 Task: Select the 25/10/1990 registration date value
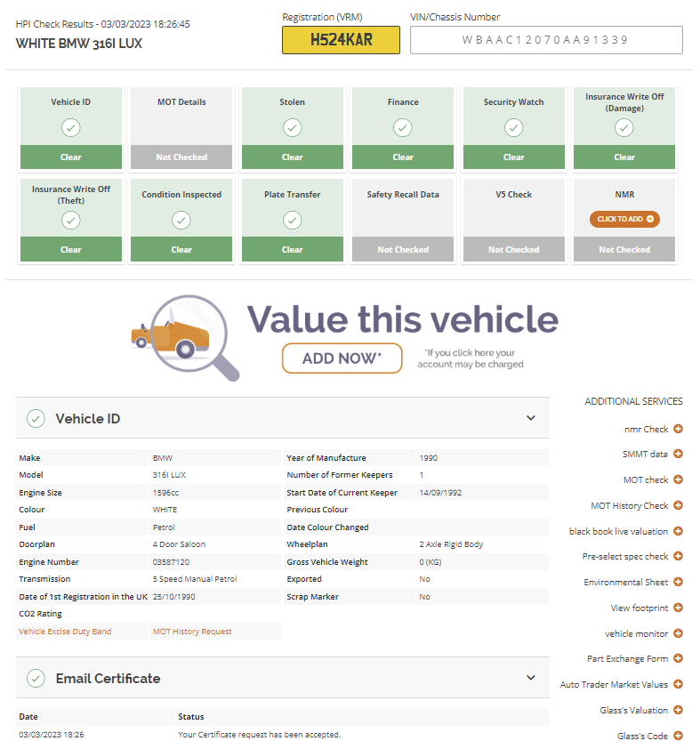[x=173, y=597]
